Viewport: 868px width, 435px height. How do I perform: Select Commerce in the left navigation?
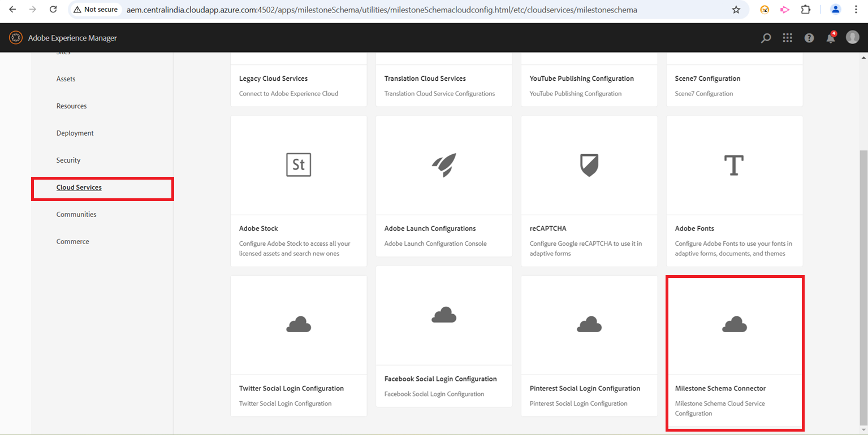(72, 242)
